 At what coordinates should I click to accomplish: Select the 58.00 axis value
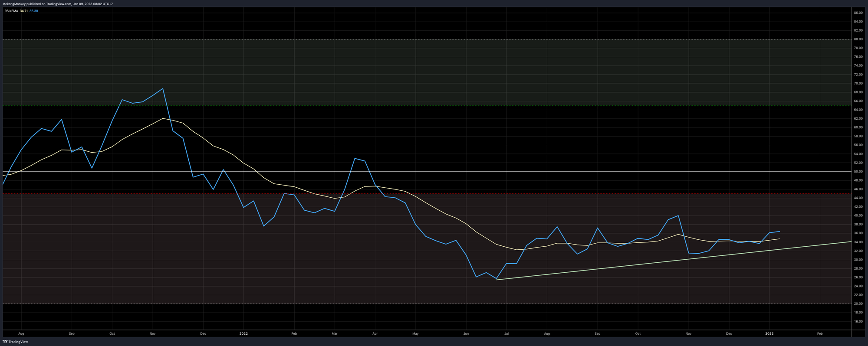[x=858, y=136]
